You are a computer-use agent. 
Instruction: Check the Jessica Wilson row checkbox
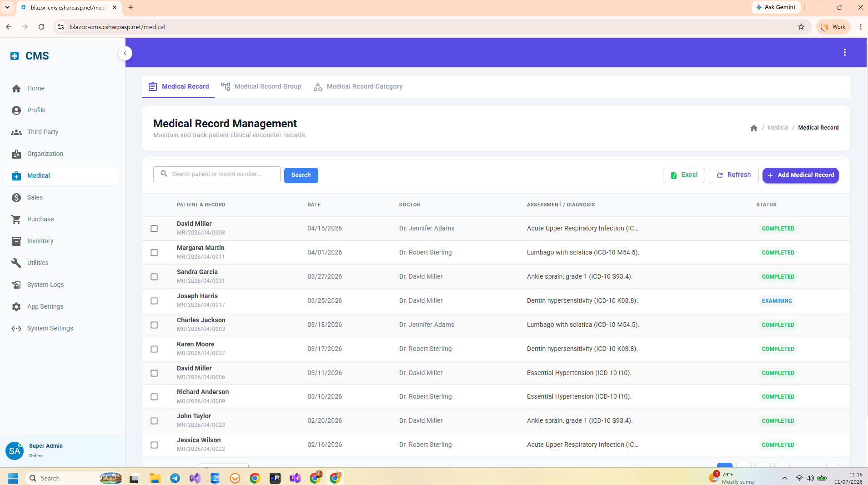coord(154,445)
